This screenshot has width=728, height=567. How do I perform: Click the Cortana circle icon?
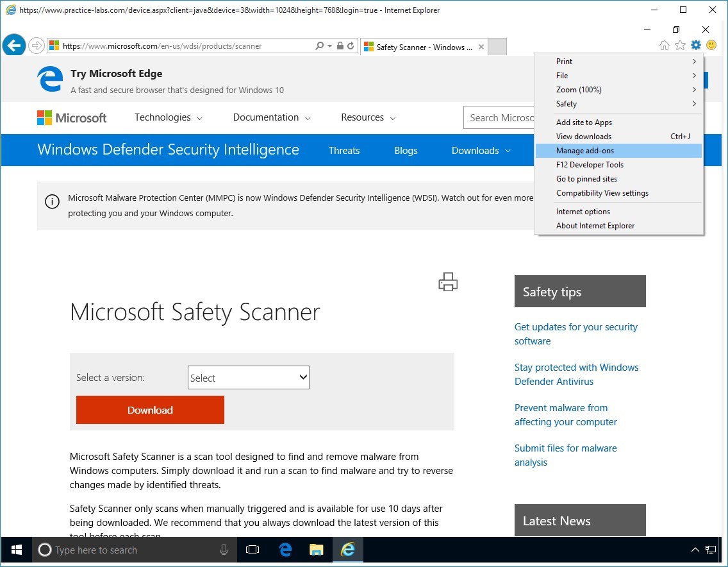[x=45, y=550]
